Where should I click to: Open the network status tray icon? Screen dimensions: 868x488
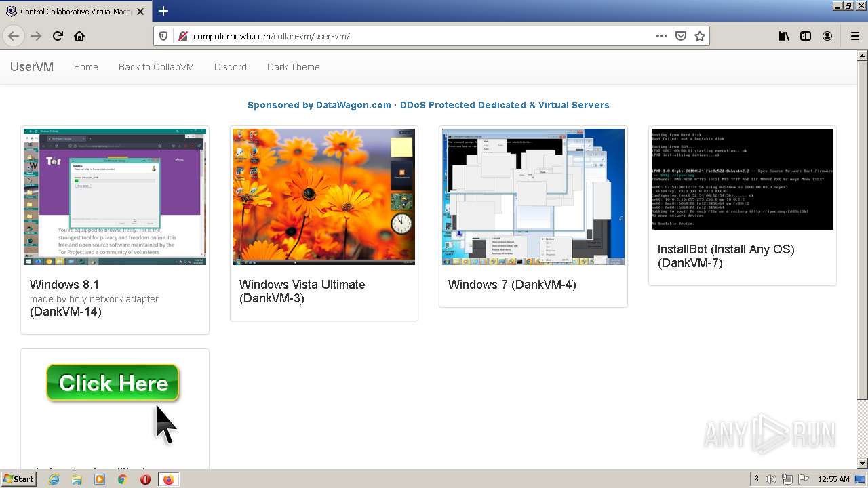[788, 479]
